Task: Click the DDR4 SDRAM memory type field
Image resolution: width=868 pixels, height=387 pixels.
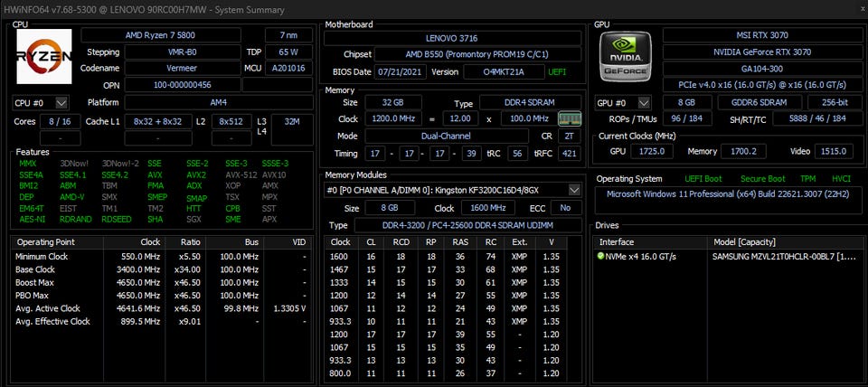Action: [x=531, y=103]
